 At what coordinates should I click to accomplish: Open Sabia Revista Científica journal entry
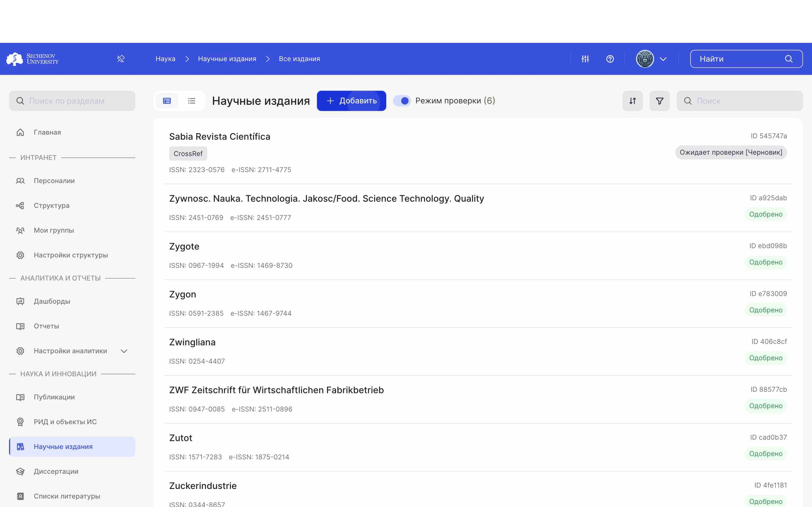pyautogui.click(x=219, y=136)
